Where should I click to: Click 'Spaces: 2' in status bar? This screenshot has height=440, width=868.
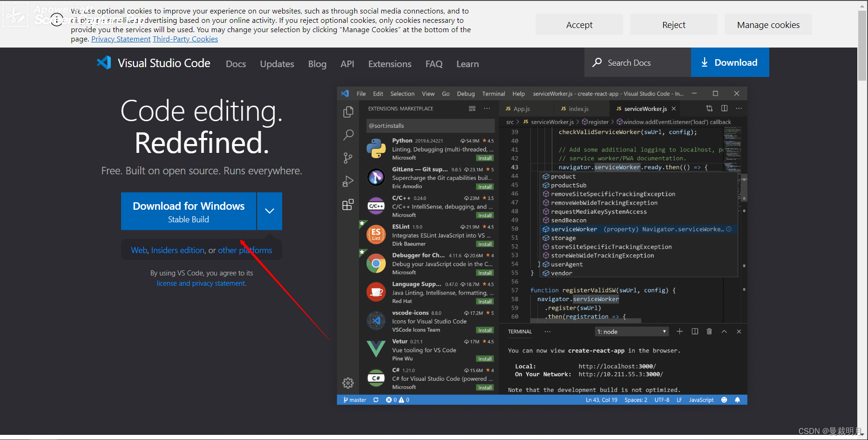[636, 400]
